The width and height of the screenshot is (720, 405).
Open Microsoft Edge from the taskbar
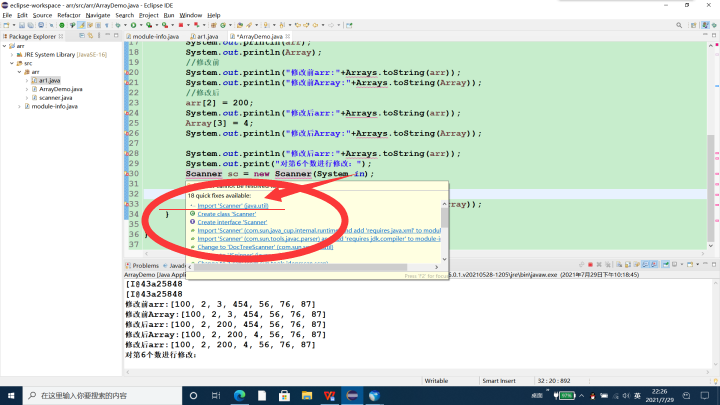tap(239, 395)
